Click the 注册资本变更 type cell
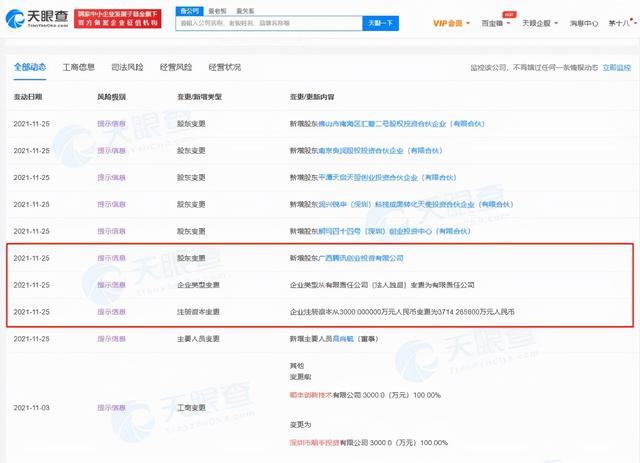Image resolution: width=640 pixels, height=463 pixels. tap(198, 312)
